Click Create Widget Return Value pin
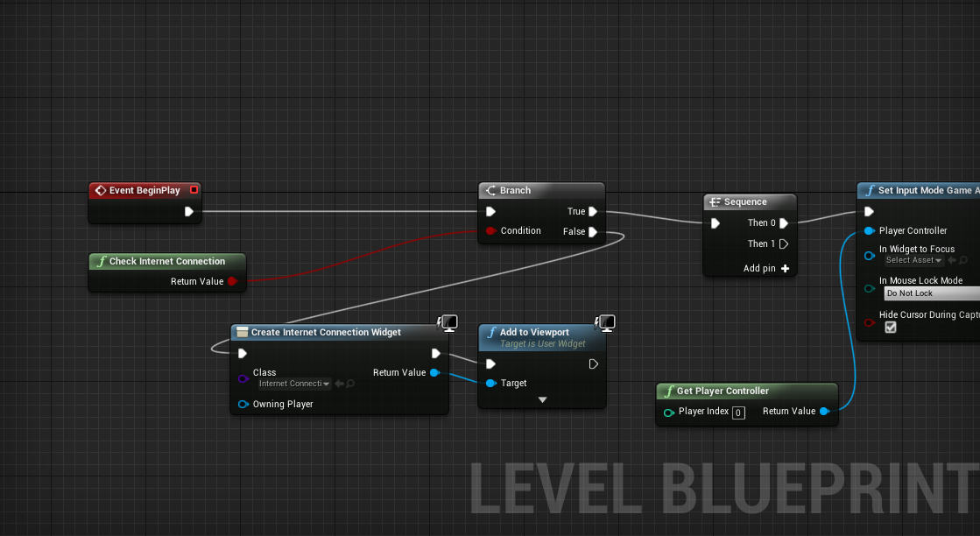This screenshot has height=536, width=980. click(x=434, y=373)
